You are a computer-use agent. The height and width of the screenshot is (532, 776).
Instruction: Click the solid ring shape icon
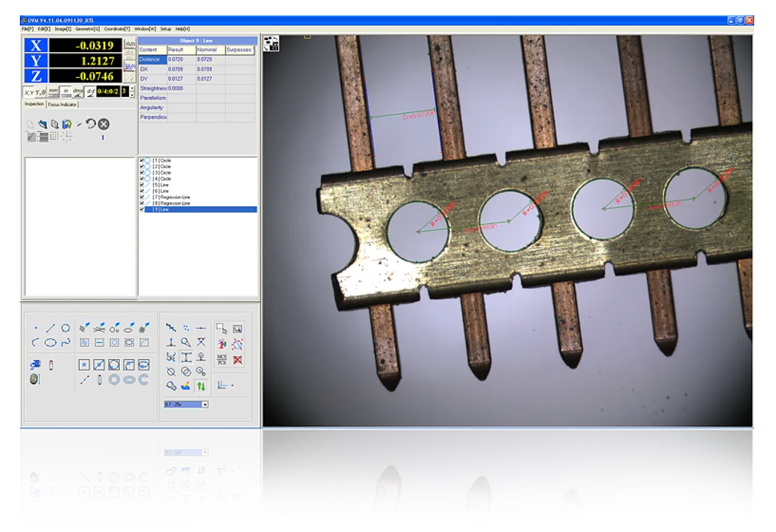click(114, 380)
